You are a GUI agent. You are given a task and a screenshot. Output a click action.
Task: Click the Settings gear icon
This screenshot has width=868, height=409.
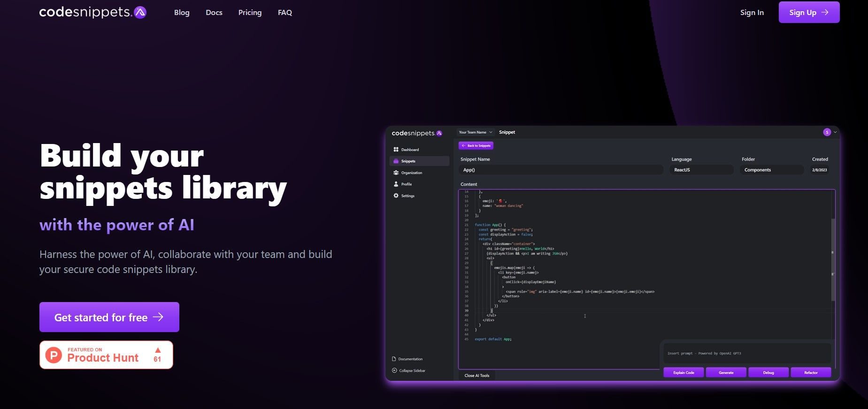(x=396, y=196)
